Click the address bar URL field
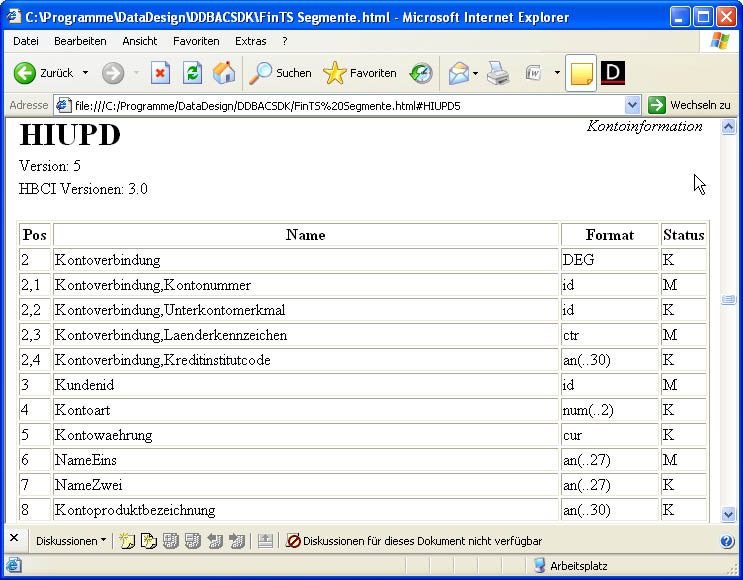Screen dimensions: 743x580 point(340,105)
